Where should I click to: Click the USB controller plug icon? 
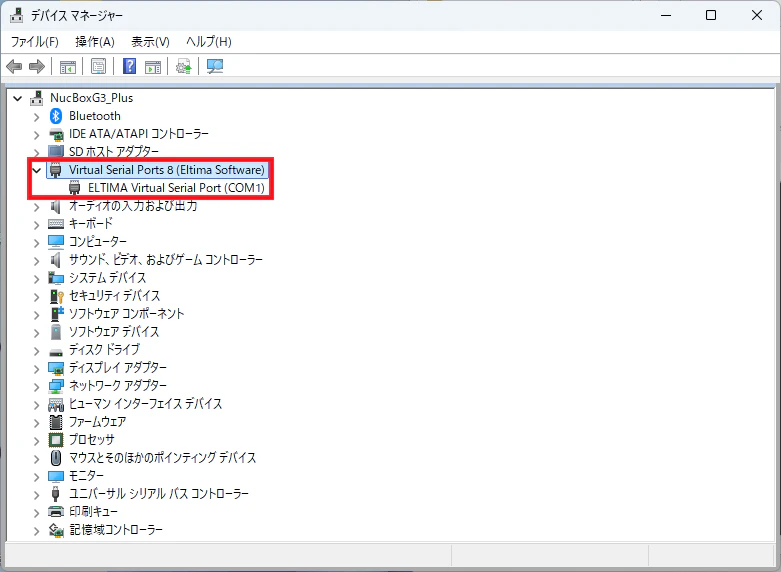[56, 494]
